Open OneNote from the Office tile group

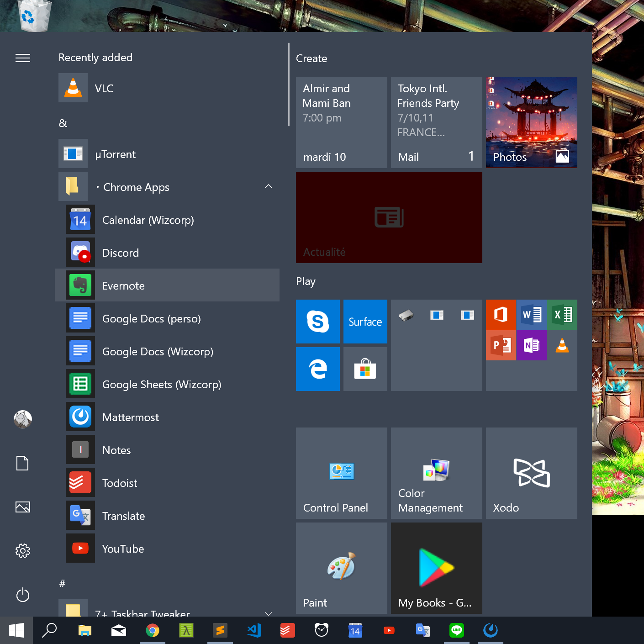point(532,345)
